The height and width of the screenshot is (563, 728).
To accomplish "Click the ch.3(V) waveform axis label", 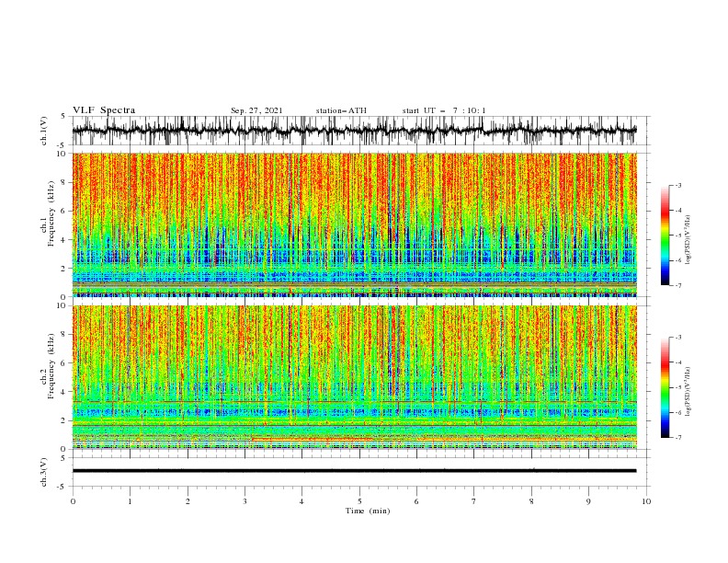I will [x=44, y=472].
